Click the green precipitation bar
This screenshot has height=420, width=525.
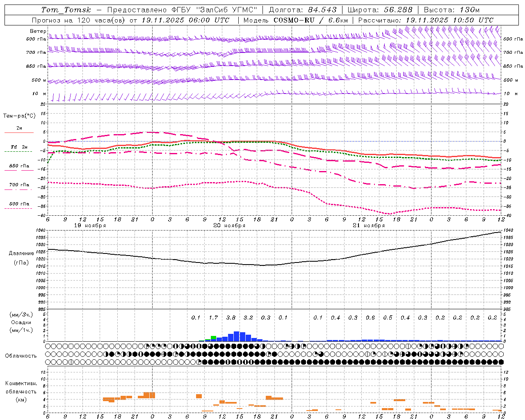coord(213,338)
